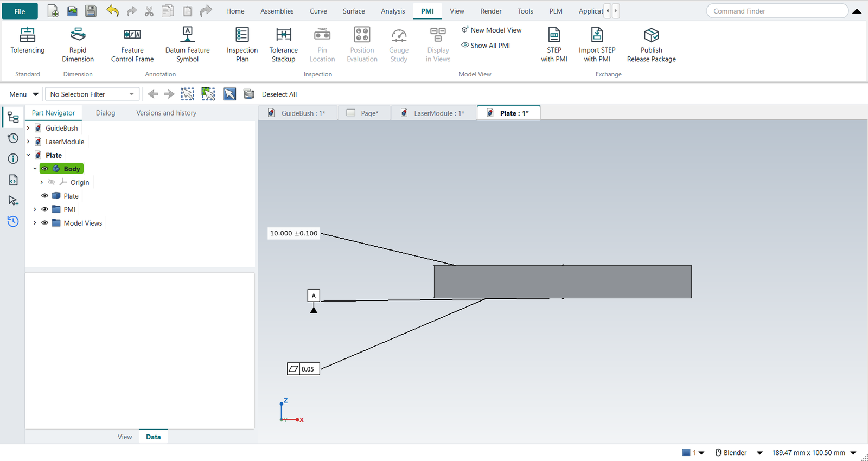Image resolution: width=868 pixels, height=461 pixels.
Task: Switch to GuideBush : 1* document tab
Action: [298, 113]
